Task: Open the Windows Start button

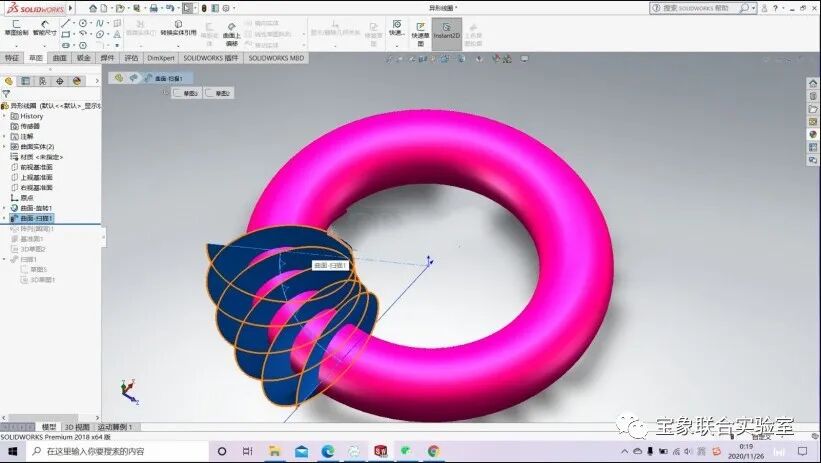Action: click(x=13, y=451)
